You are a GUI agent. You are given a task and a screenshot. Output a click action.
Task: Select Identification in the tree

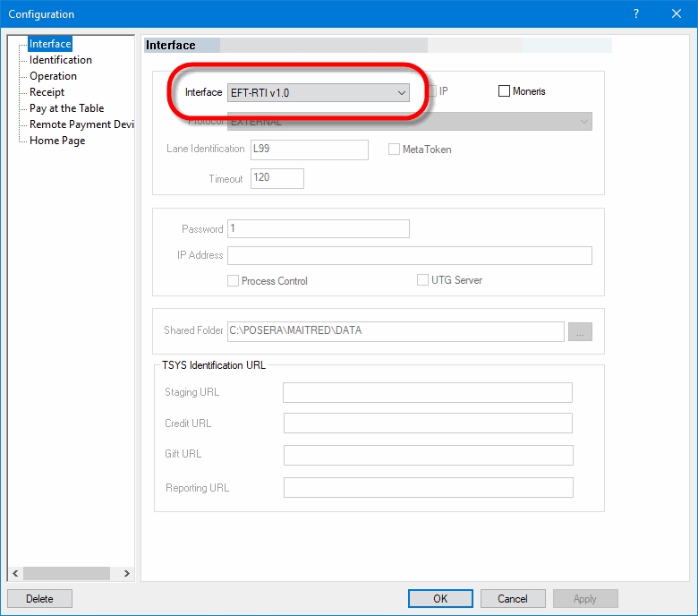(60, 60)
